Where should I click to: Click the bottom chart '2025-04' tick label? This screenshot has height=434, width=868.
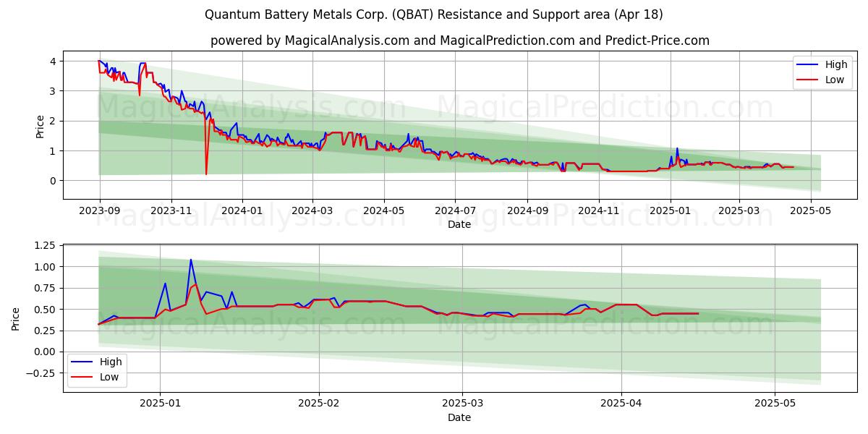click(x=621, y=403)
